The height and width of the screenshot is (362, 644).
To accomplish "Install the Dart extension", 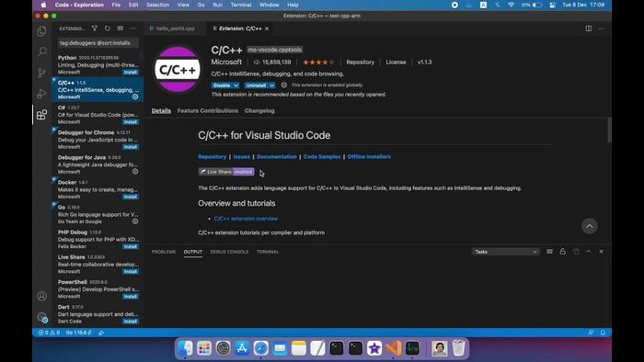I will pos(131,322).
